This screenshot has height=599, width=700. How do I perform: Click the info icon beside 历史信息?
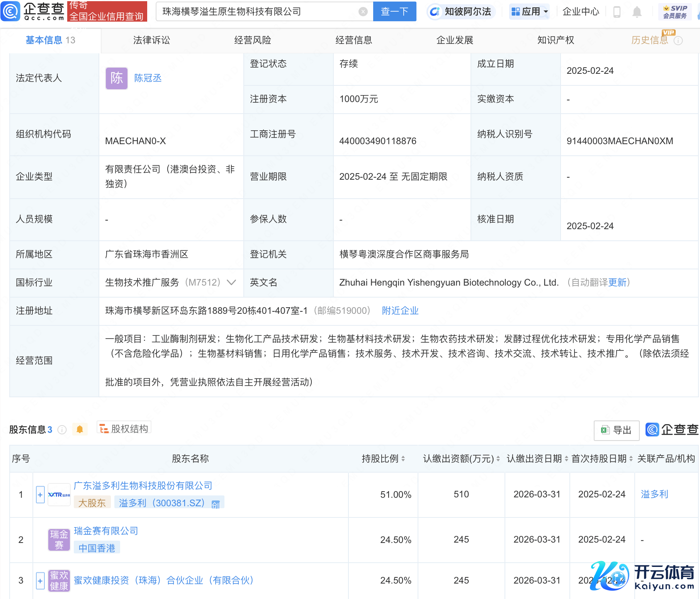pos(678,41)
